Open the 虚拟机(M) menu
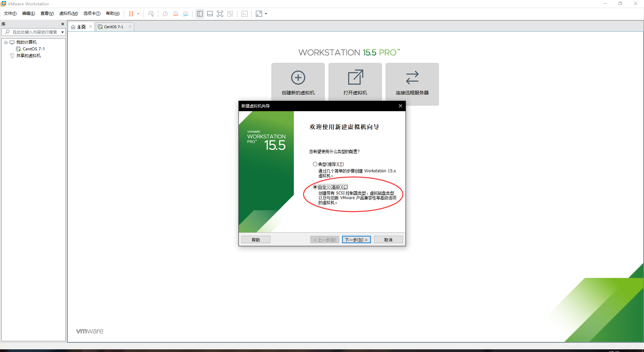Viewport: 644px width, 352px height. click(x=68, y=13)
